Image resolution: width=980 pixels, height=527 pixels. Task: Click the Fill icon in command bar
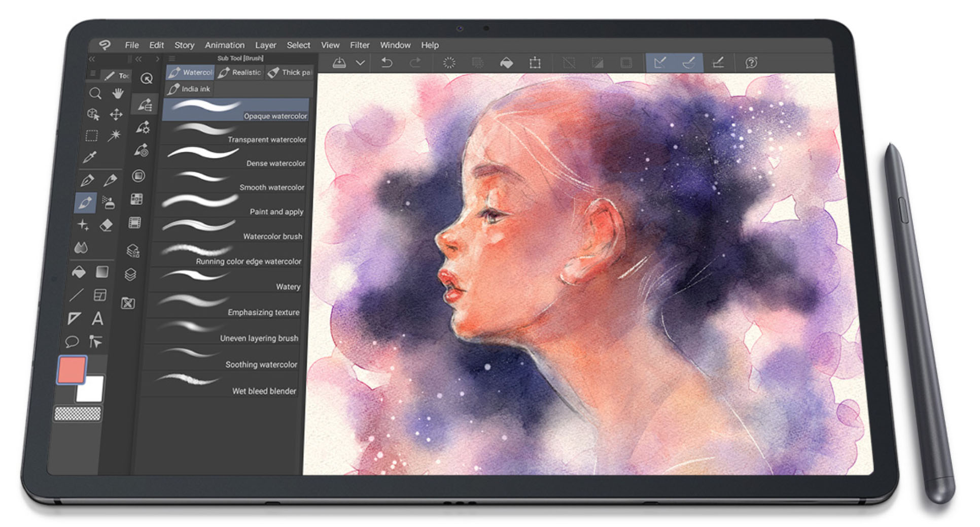pos(506,63)
